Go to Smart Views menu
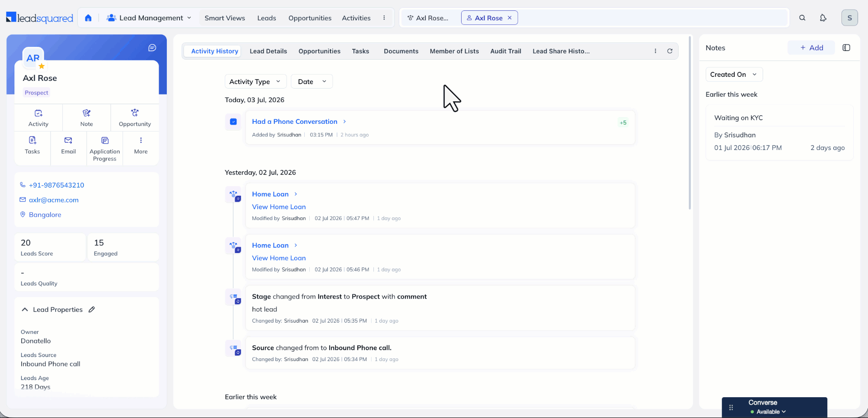The image size is (868, 418). click(225, 18)
